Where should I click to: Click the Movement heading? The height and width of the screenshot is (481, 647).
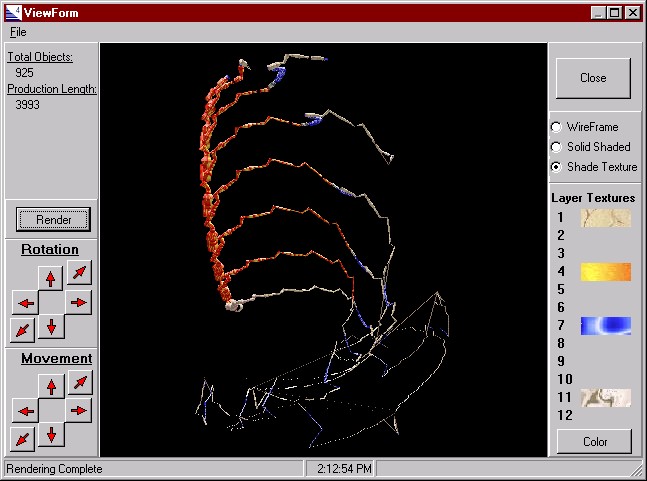click(x=57, y=358)
